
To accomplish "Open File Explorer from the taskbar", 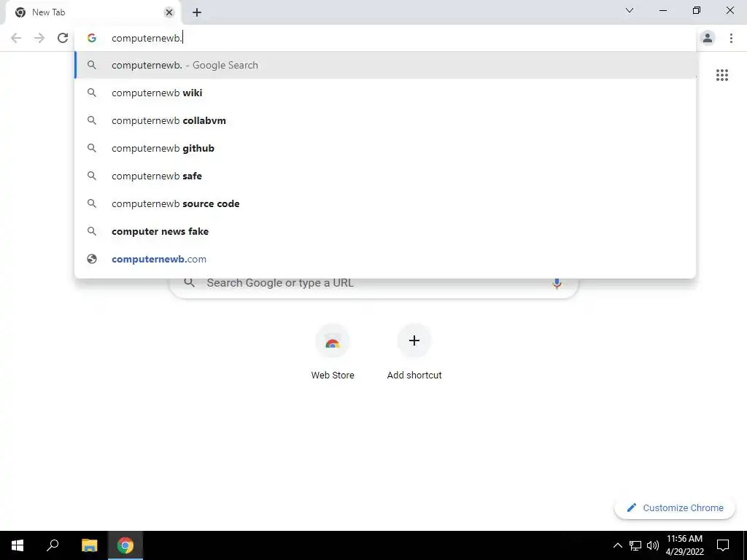I will coord(89,545).
